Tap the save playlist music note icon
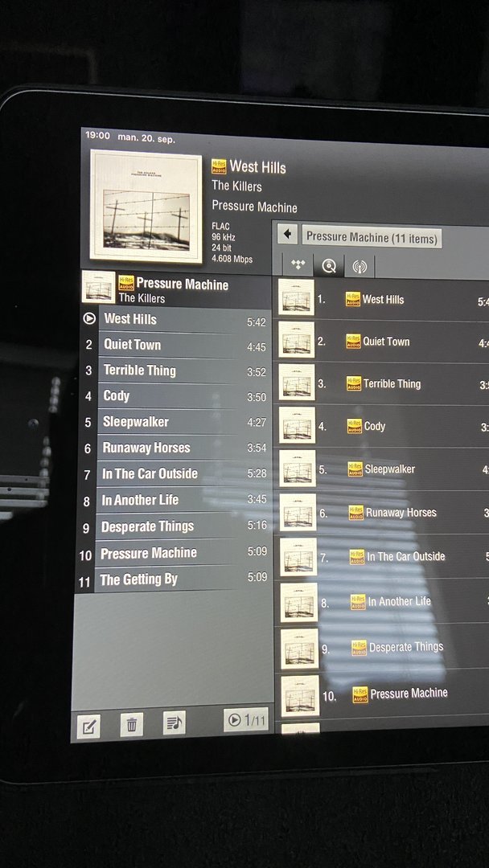Image resolution: width=489 pixels, height=868 pixels. click(x=175, y=723)
